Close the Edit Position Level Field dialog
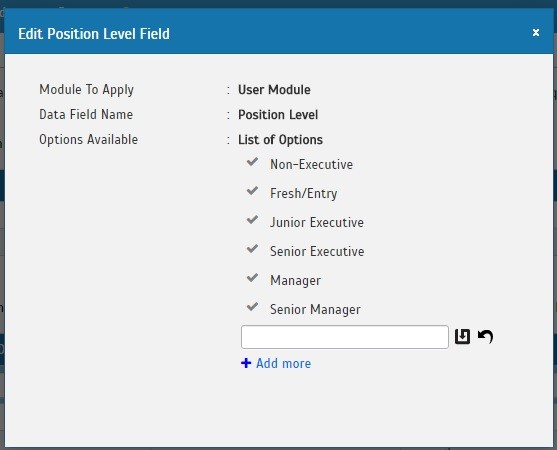557x450 pixels. 536,33
